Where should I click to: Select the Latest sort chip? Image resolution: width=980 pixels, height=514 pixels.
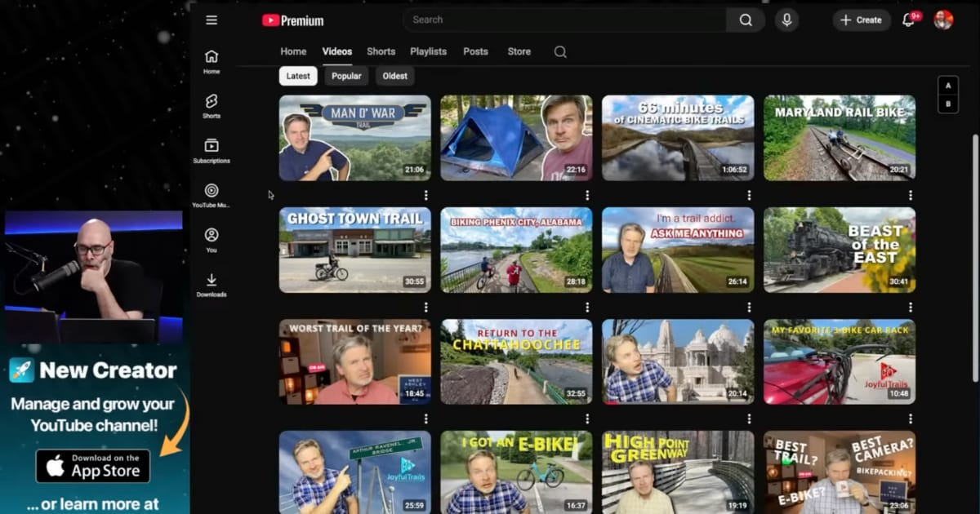tap(298, 76)
